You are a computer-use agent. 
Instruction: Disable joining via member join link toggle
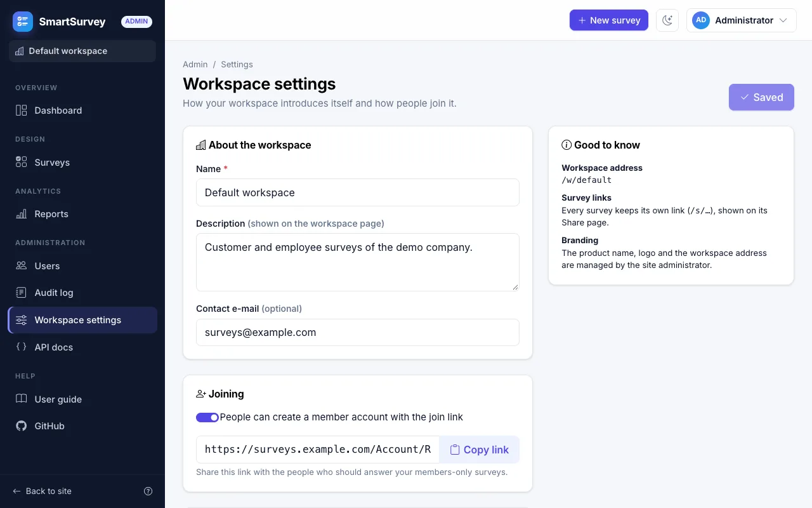(207, 417)
